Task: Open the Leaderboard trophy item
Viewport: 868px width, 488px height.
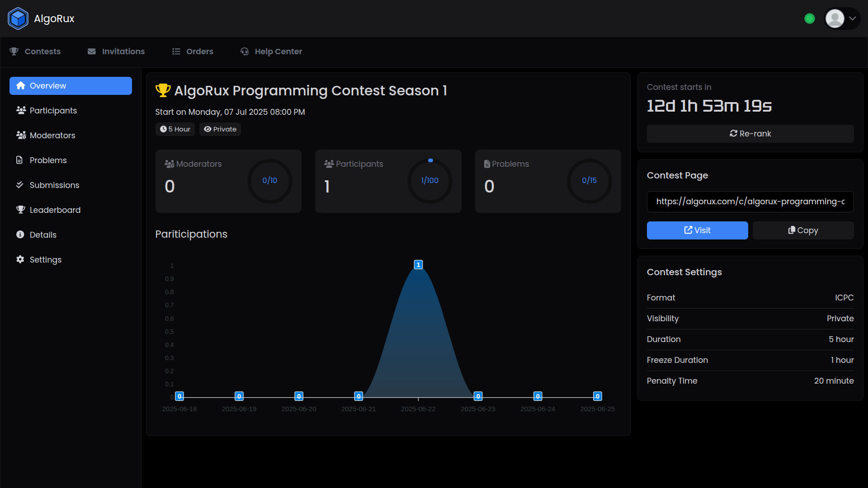Action: tap(55, 210)
